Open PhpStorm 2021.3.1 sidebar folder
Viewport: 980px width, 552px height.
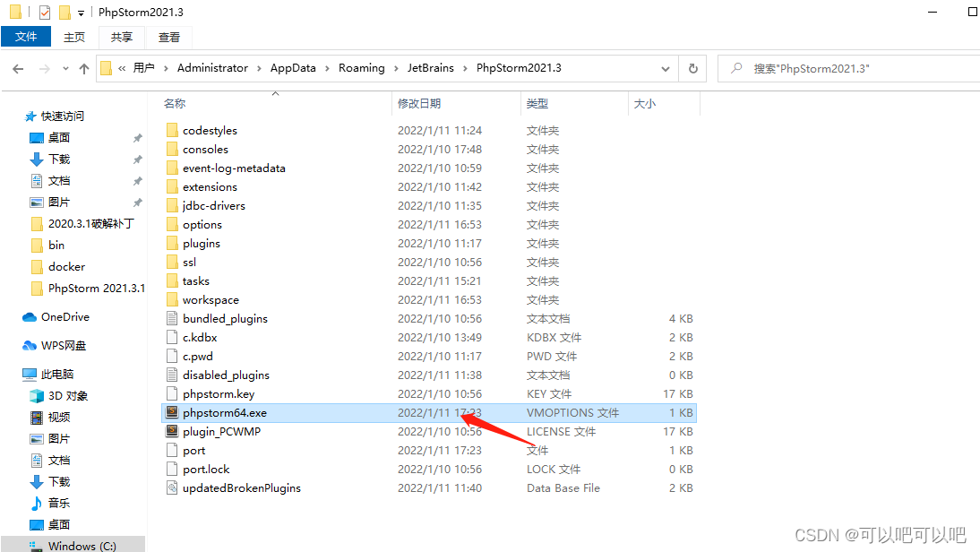coord(96,288)
